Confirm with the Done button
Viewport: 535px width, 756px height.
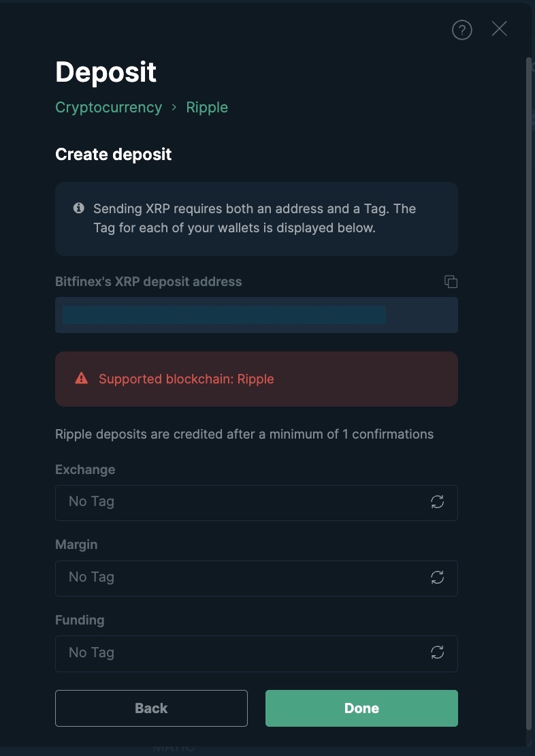pos(361,708)
